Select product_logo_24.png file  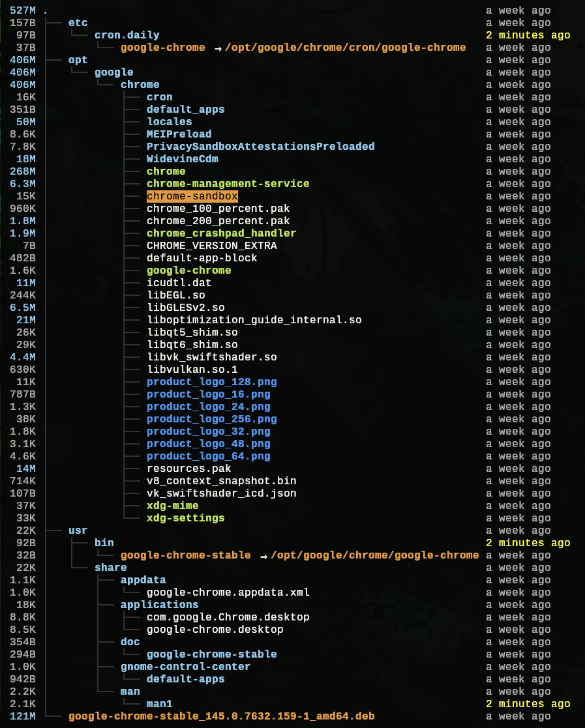point(208,407)
